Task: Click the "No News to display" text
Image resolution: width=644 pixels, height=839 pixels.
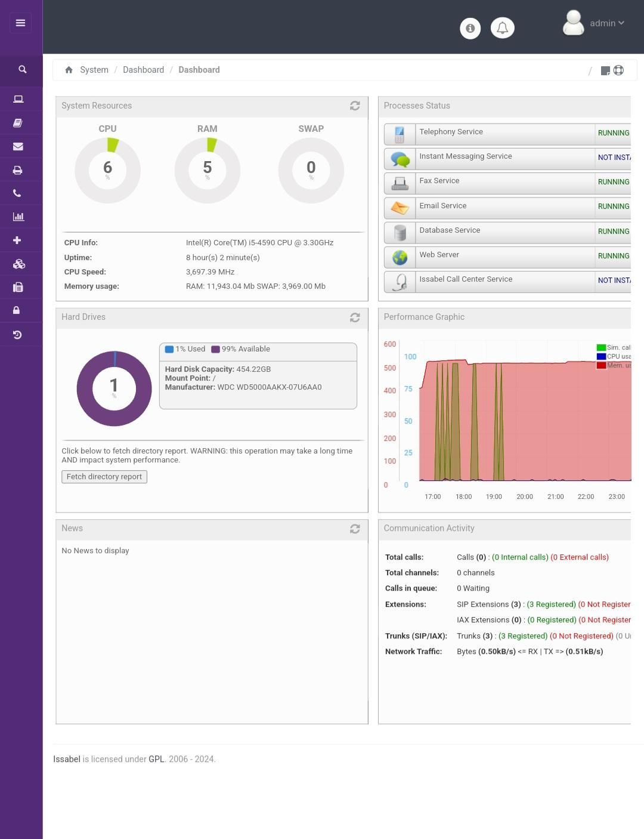Action: [x=95, y=551]
